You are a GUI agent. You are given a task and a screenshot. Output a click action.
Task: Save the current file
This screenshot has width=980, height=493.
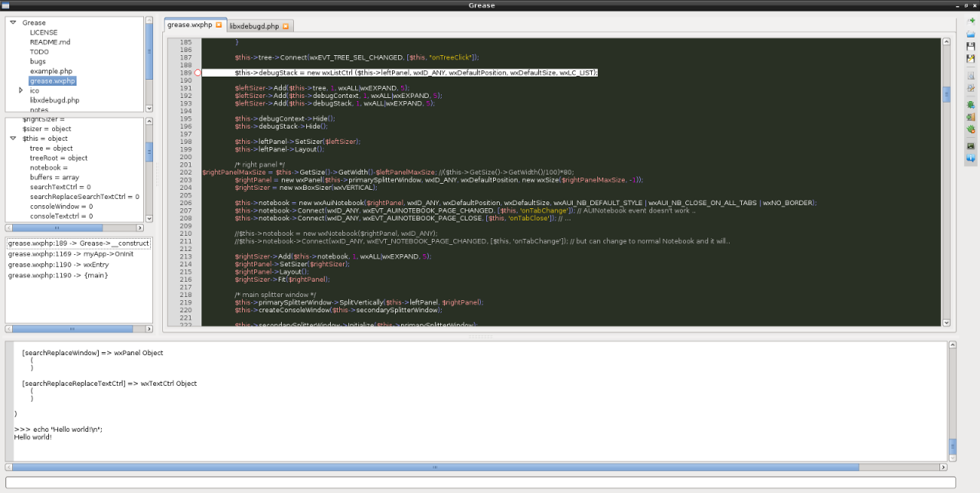point(971,46)
